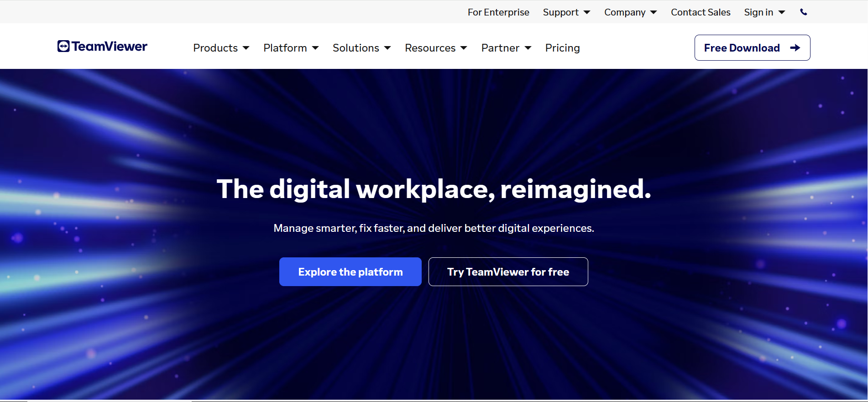Expand the Resources menu

pos(436,48)
